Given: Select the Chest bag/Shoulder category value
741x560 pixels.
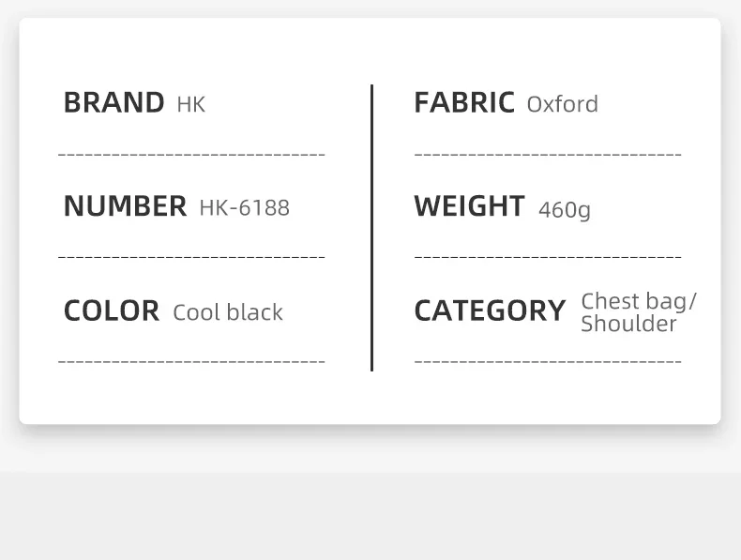Looking at the screenshot, I should 638,312.
